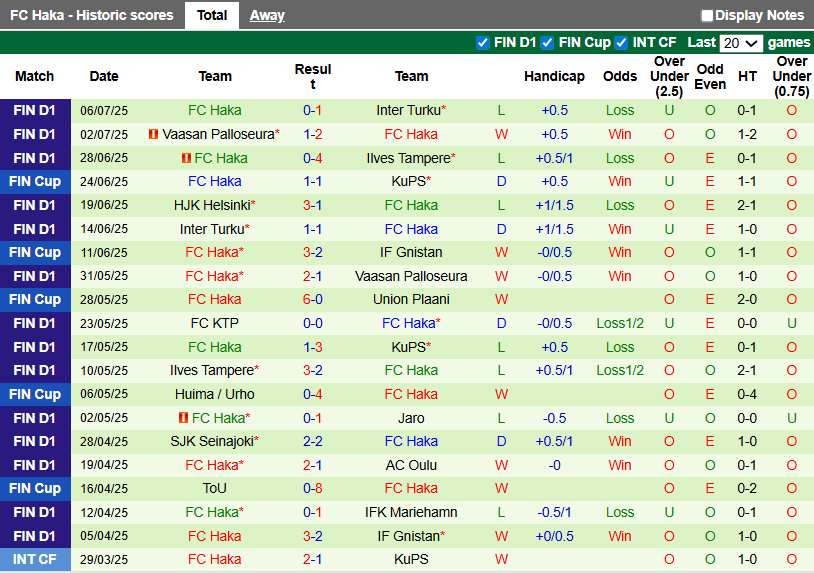
Task: Open Huima / Urho team link
Action: point(214,394)
